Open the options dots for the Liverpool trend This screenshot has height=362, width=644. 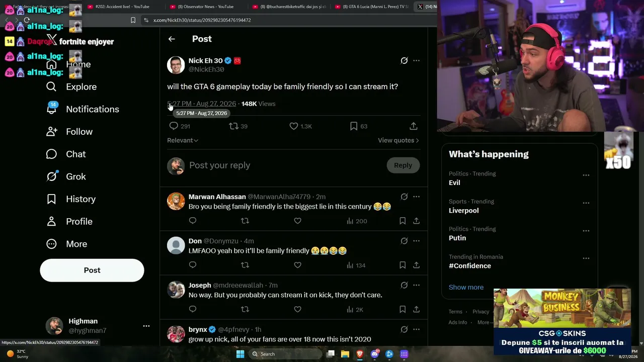(586, 203)
